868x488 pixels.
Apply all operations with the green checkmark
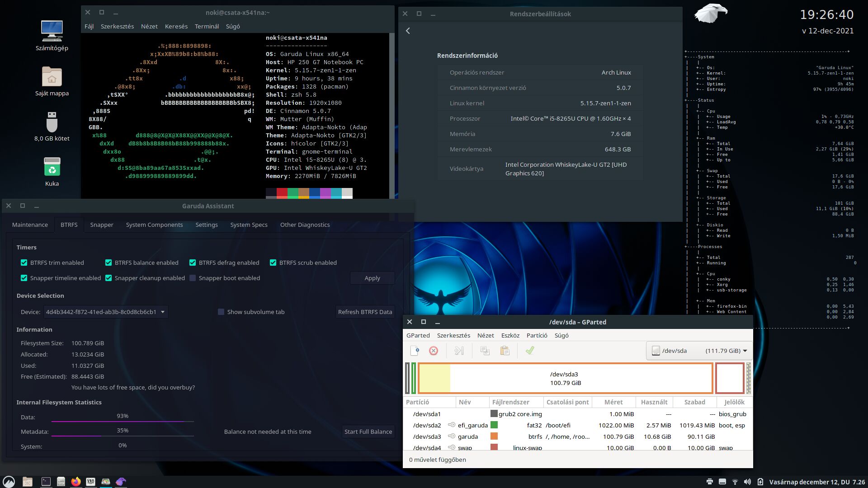pyautogui.click(x=530, y=350)
